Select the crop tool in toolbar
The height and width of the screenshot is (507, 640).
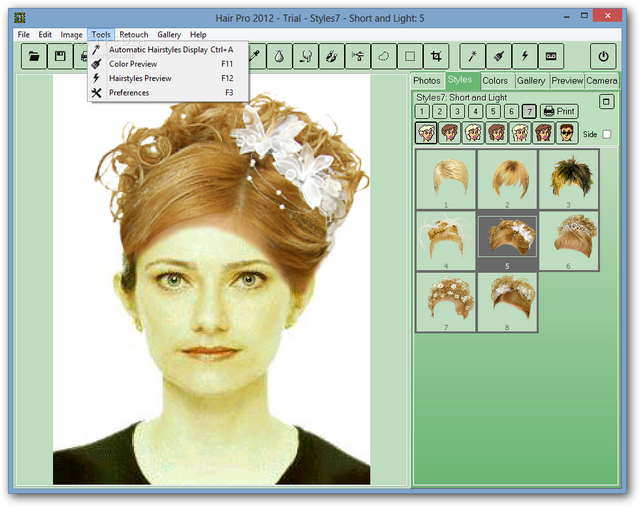[436, 56]
